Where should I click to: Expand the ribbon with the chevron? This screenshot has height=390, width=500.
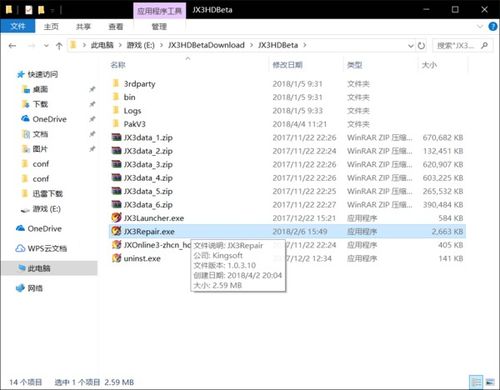coord(480,27)
